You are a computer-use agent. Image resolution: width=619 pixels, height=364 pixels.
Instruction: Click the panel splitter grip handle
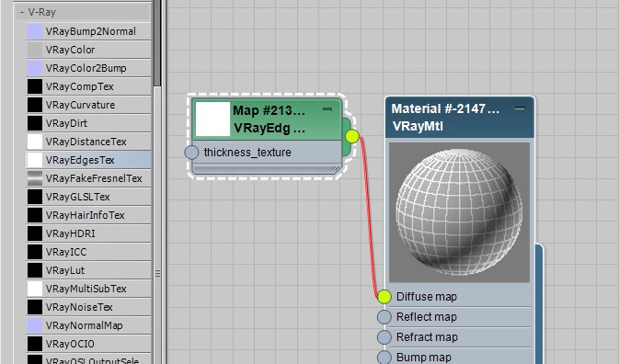(x=157, y=273)
